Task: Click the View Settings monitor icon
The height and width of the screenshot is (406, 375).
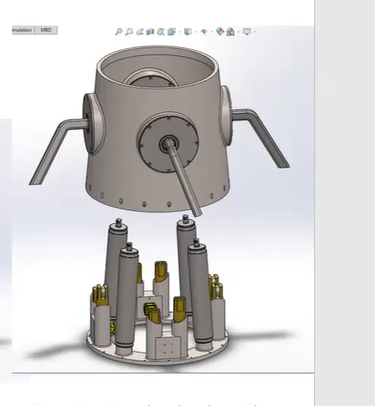Action: coord(247,32)
